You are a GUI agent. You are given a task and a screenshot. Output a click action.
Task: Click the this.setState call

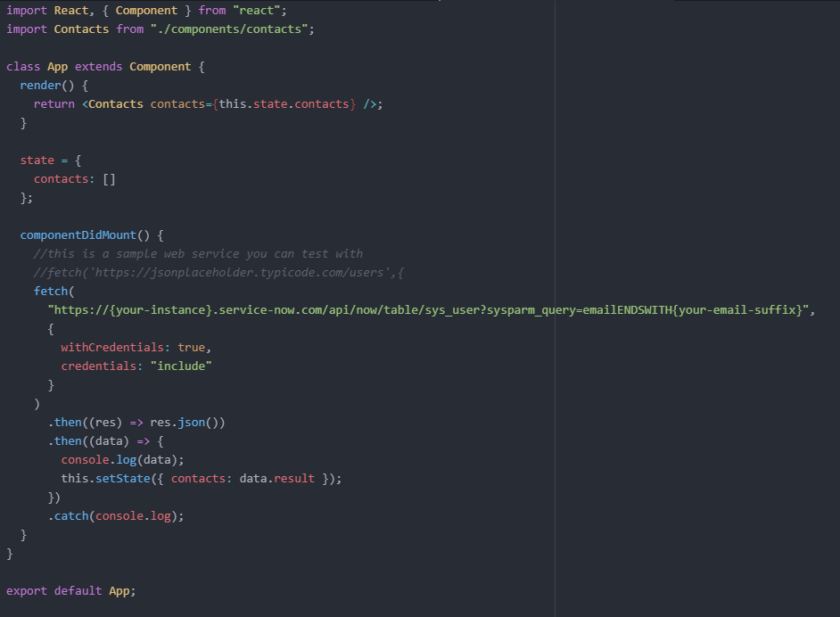tap(201, 479)
